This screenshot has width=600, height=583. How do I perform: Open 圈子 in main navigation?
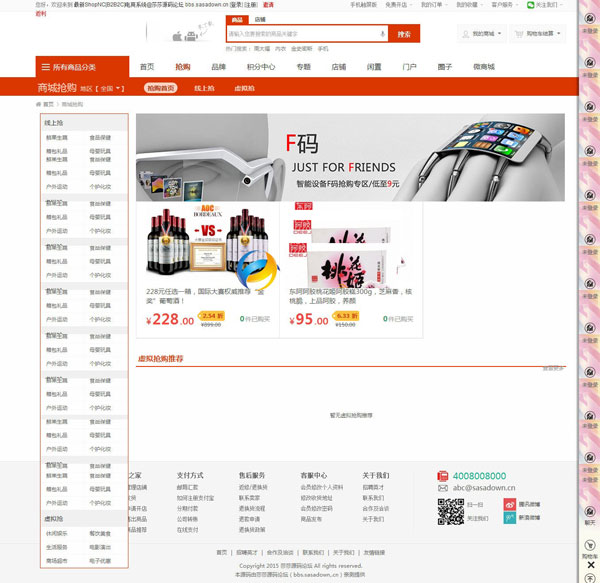(x=445, y=67)
